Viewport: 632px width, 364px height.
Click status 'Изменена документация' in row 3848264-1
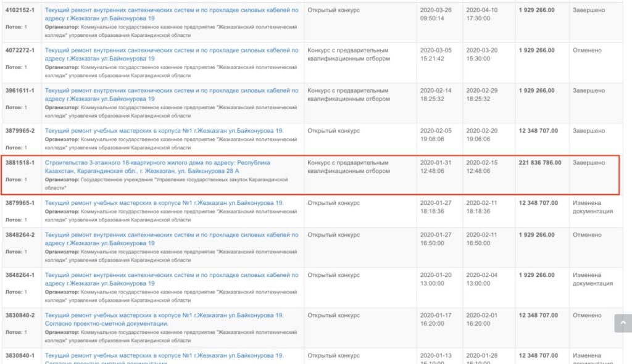[593, 279]
